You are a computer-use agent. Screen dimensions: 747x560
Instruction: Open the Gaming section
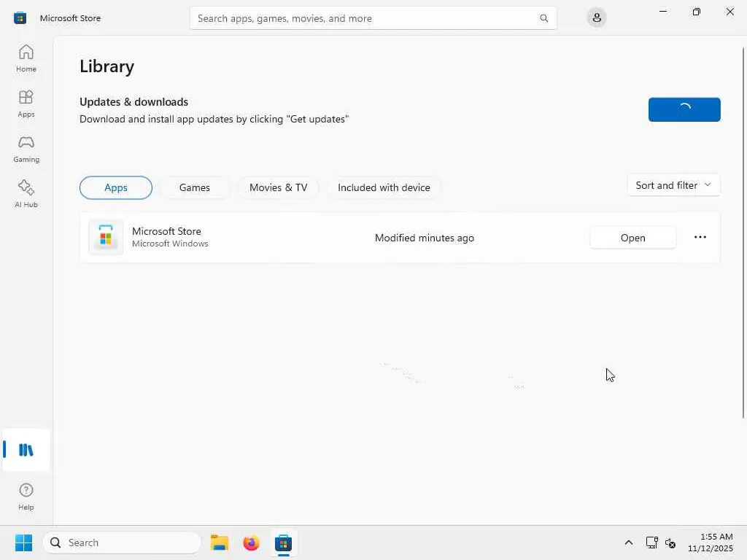pyautogui.click(x=26, y=149)
